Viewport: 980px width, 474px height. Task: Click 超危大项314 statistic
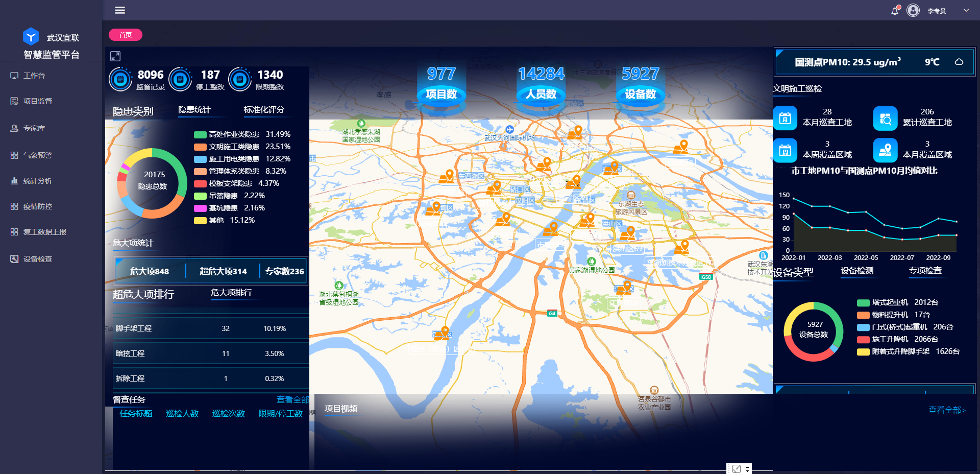pyautogui.click(x=223, y=271)
